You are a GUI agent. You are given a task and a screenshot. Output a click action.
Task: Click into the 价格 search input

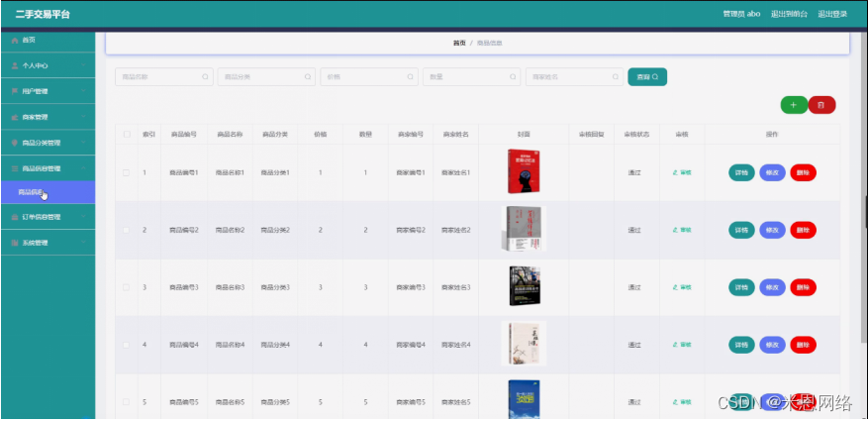[369, 77]
